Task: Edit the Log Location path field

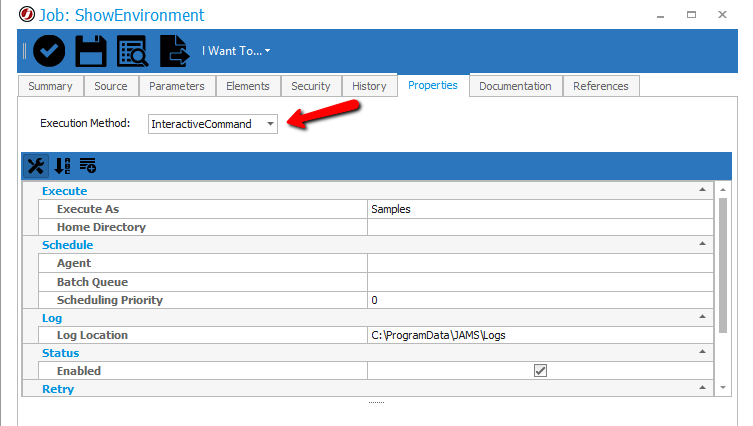Action: pyautogui.click(x=540, y=335)
